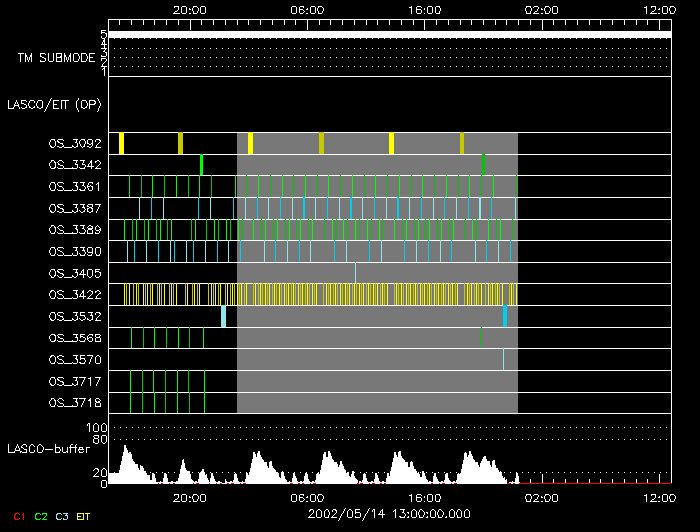The width and height of the screenshot is (700, 532).
Task: Click the rightmost yellow bar in OS_3092 row
Action: click(462, 143)
